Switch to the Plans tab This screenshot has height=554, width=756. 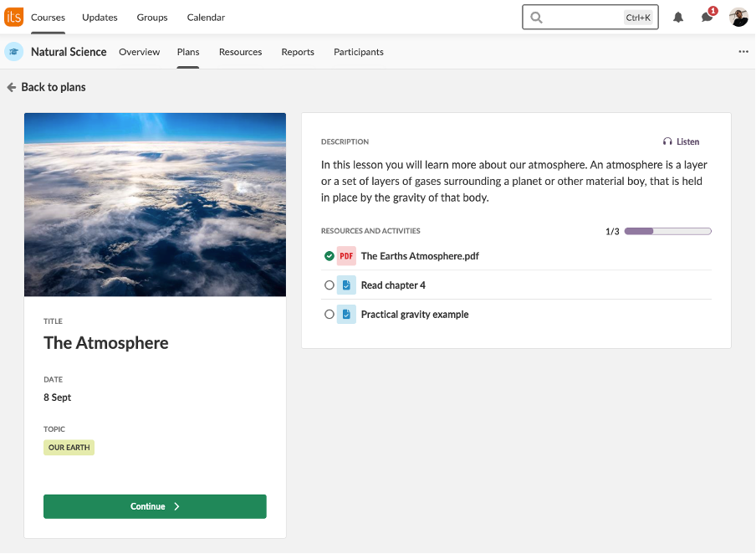point(188,52)
